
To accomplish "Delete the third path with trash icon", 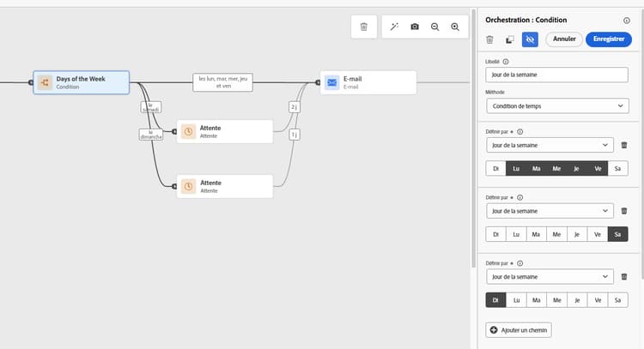I will pyautogui.click(x=624, y=277).
